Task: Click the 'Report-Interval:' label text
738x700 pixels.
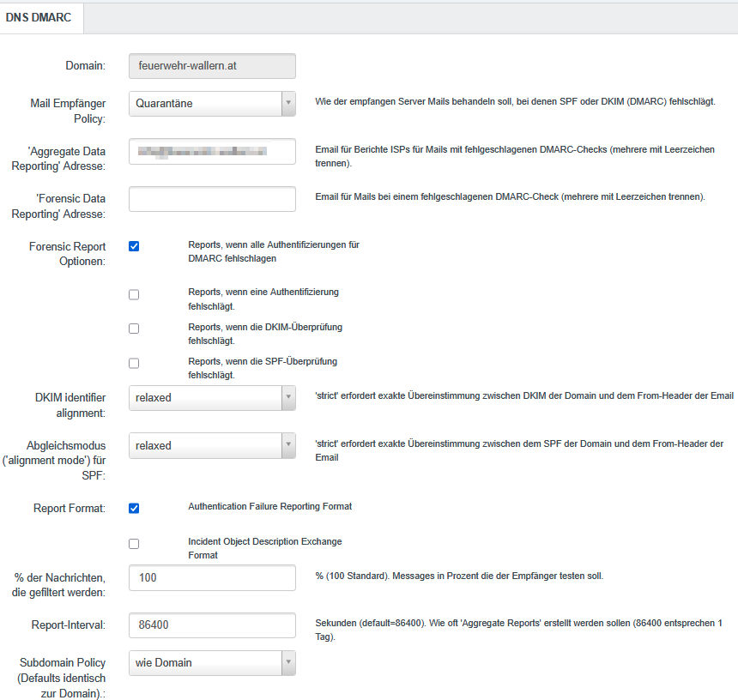Action: [67, 625]
